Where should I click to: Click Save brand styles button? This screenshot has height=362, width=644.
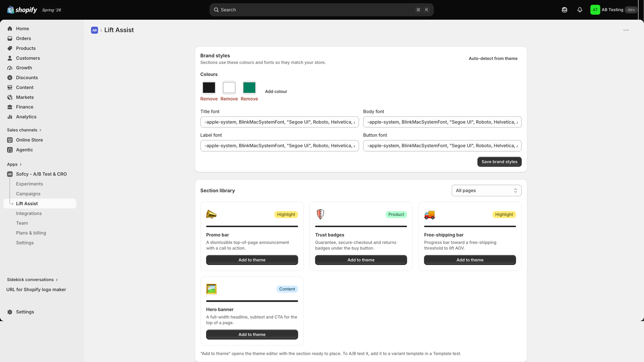(500, 162)
